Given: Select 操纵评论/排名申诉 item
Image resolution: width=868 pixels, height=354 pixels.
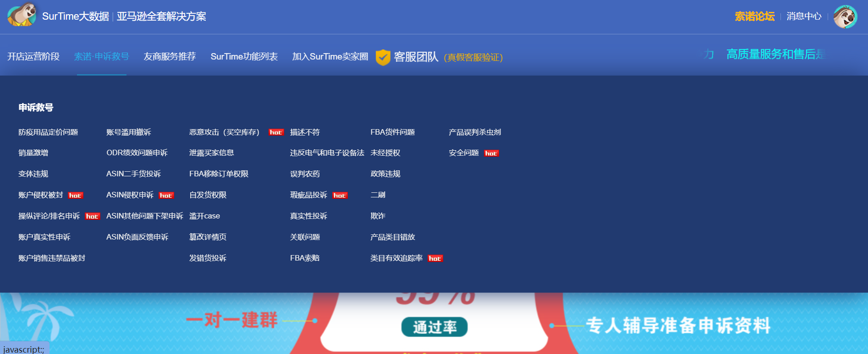Looking at the screenshot, I should [49, 216].
